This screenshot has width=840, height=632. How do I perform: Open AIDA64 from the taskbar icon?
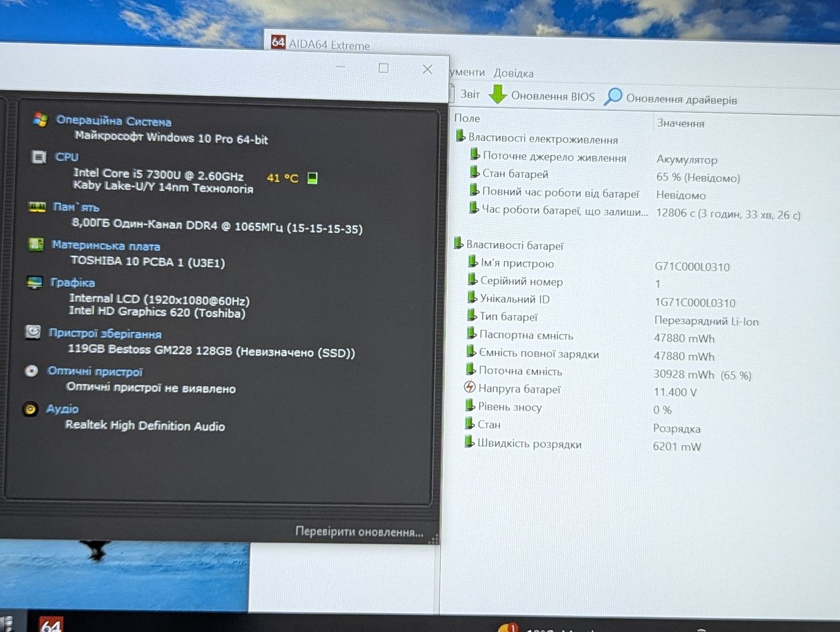51,624
